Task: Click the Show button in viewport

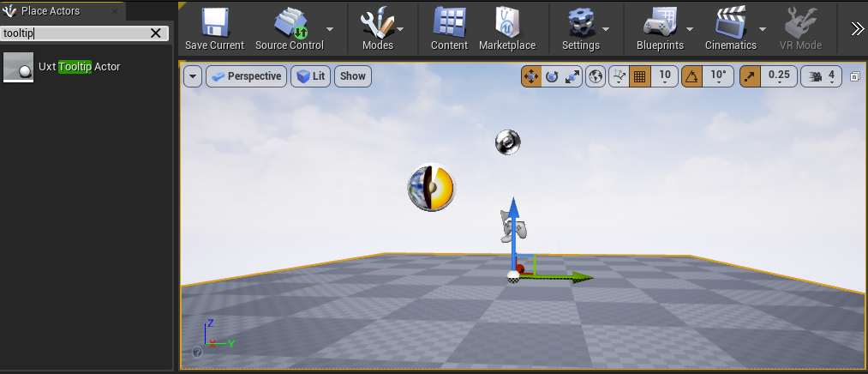Action: point(352,76)
